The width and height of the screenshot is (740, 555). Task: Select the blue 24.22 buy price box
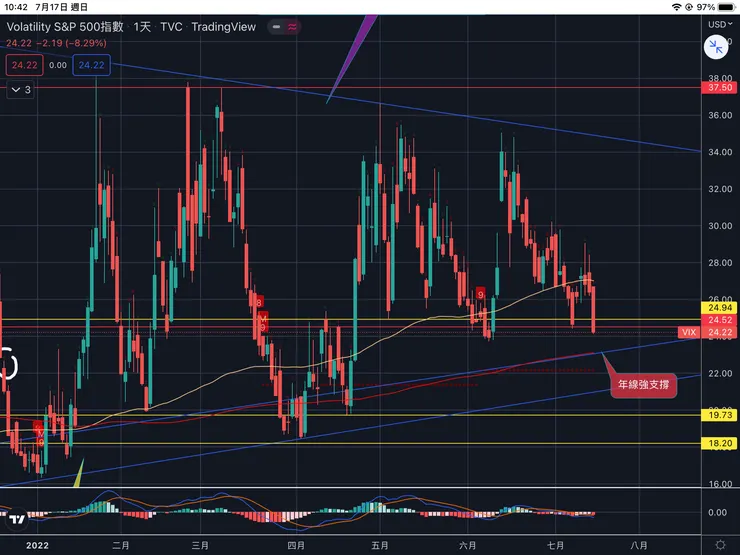pos(92,65)
